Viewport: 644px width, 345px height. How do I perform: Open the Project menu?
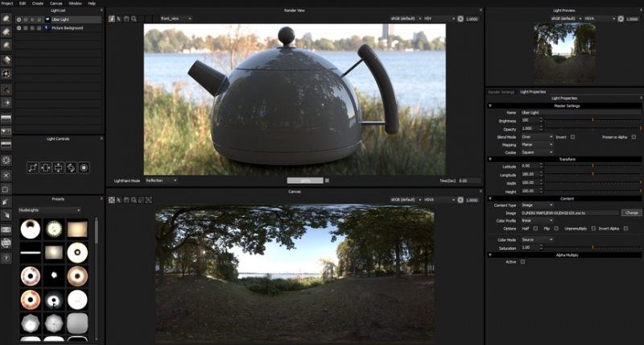click(6, 3)
